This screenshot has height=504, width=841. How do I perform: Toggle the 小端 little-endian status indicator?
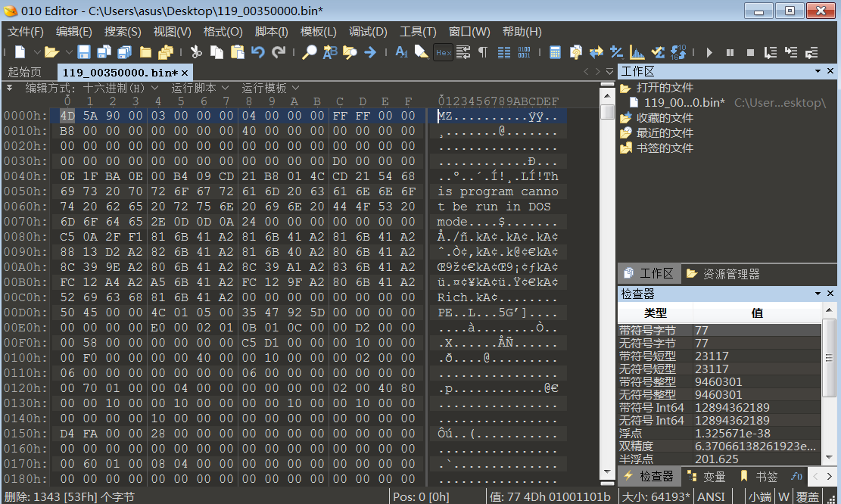pyautogui.click(x=759, y=497)
